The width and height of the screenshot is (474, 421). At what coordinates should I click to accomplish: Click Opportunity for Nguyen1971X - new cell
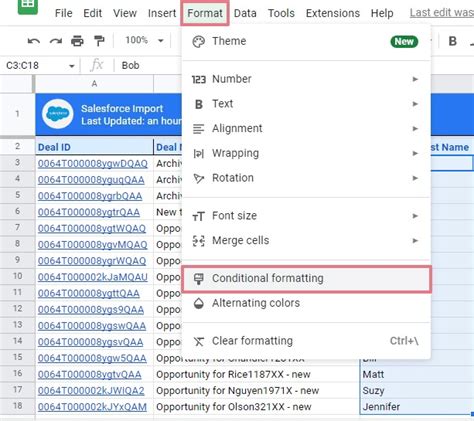pyautogui.click(x=257, y=390)
